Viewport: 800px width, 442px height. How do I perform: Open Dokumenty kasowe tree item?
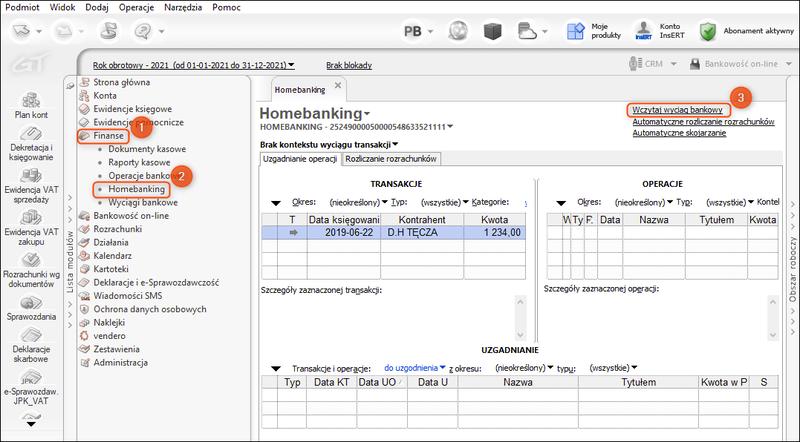click(x=147, y=149)
